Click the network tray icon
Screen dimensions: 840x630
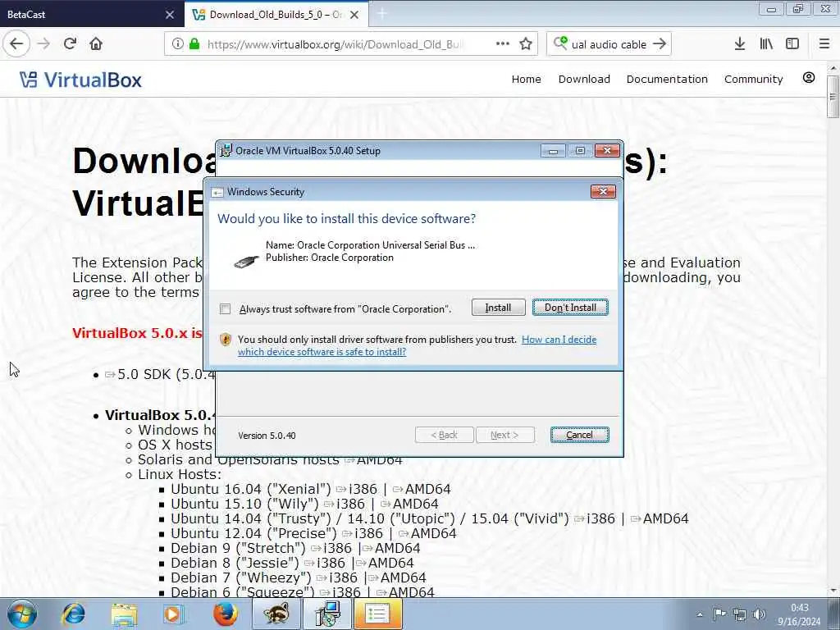(739, 614)
